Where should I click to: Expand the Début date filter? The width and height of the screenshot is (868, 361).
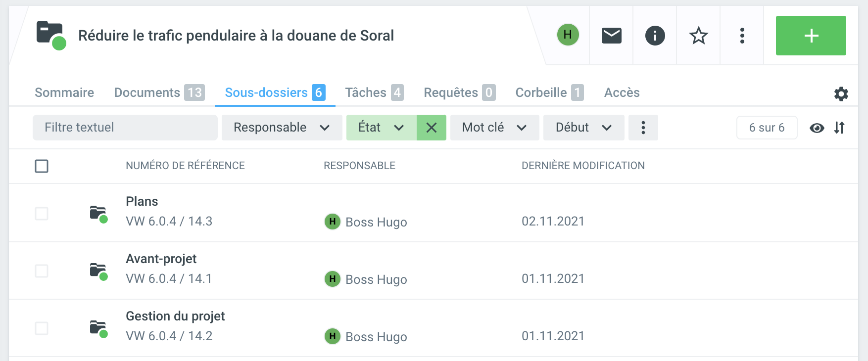(x=583, y=128)
